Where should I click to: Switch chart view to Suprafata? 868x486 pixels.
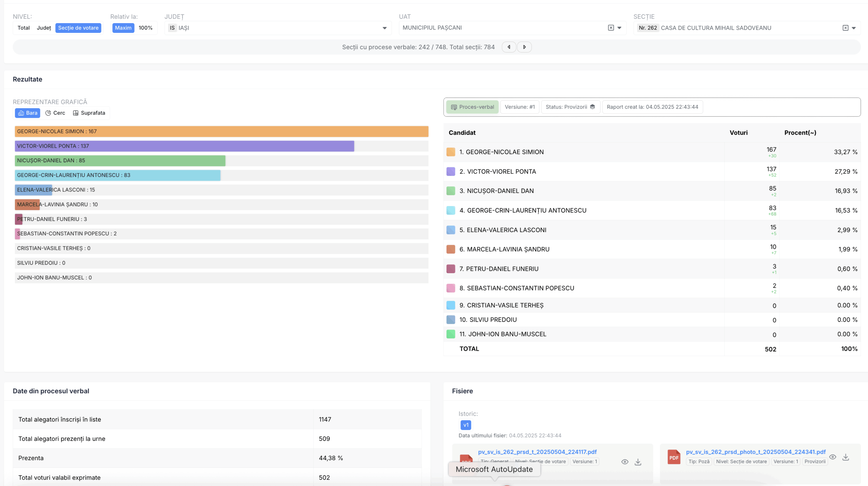click(x=89, y=113)
